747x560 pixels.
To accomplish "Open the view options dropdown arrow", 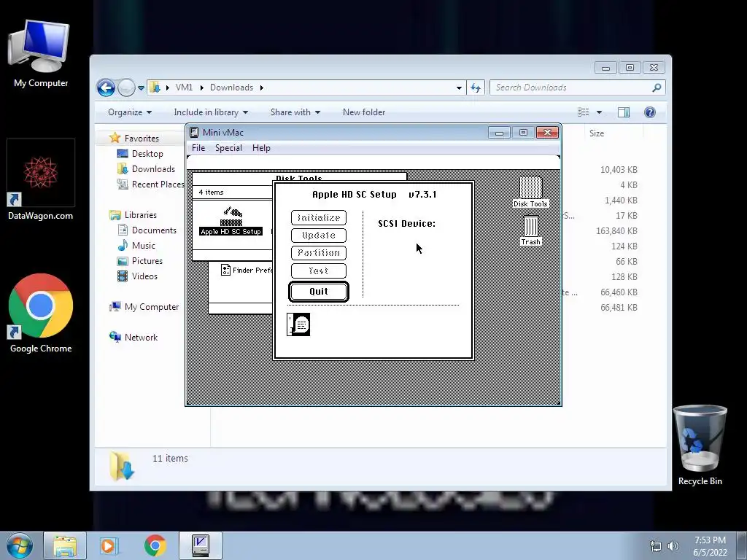I will click(x=600, y=112).
